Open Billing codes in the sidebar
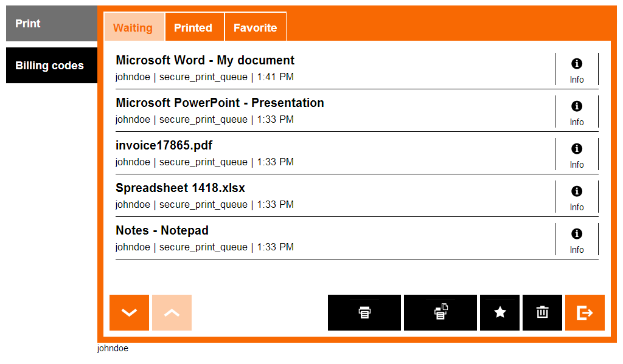623x364 pixels. click(x=50, y=66)
